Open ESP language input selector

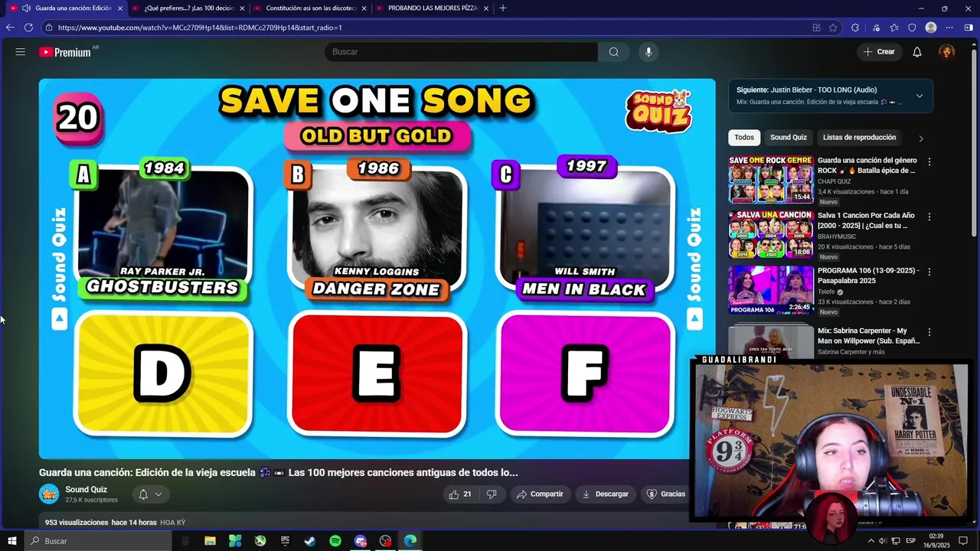[x=911, y=541]
